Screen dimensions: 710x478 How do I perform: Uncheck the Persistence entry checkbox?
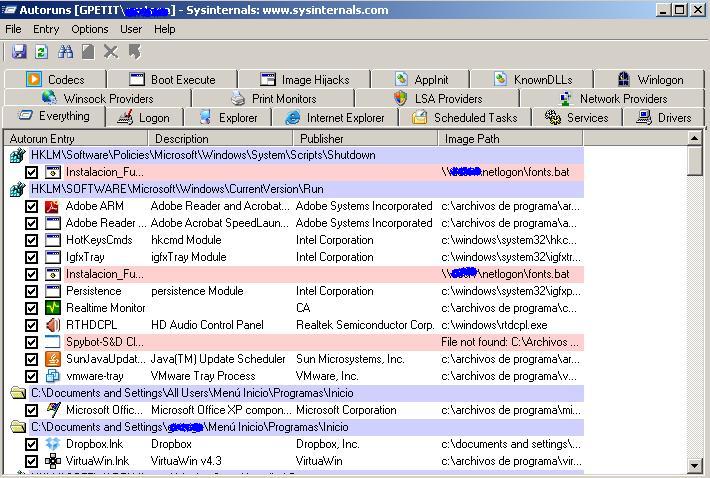[x=31, y=291]
